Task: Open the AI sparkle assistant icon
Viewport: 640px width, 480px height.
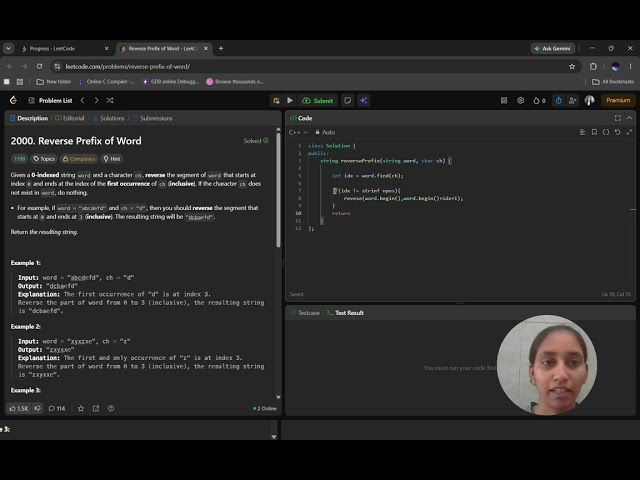Action: [364, 100]
